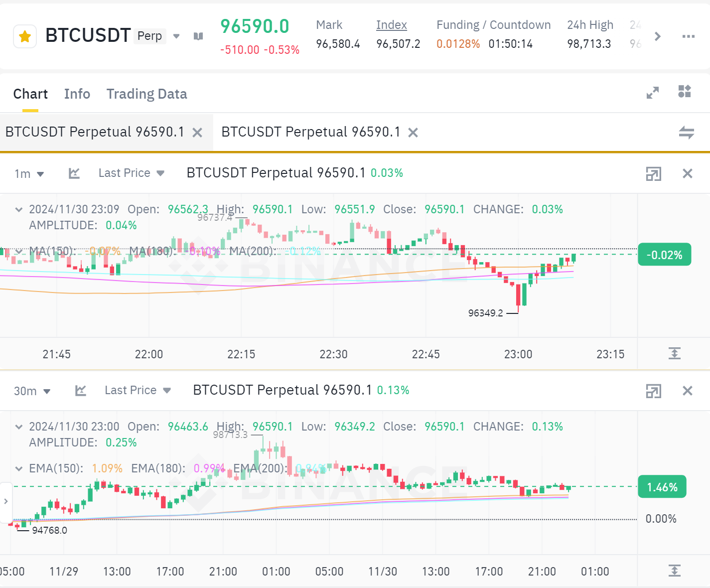
Task: Click the 1.46% price label on 30m axis
Action: 662,487
